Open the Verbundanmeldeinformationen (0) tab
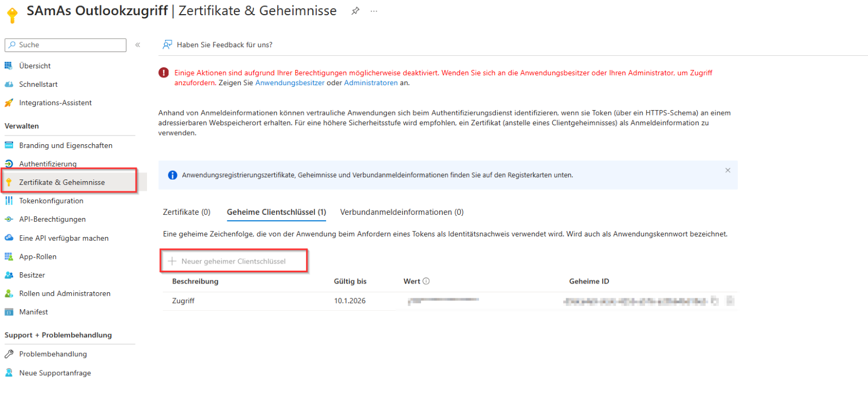 402,212
